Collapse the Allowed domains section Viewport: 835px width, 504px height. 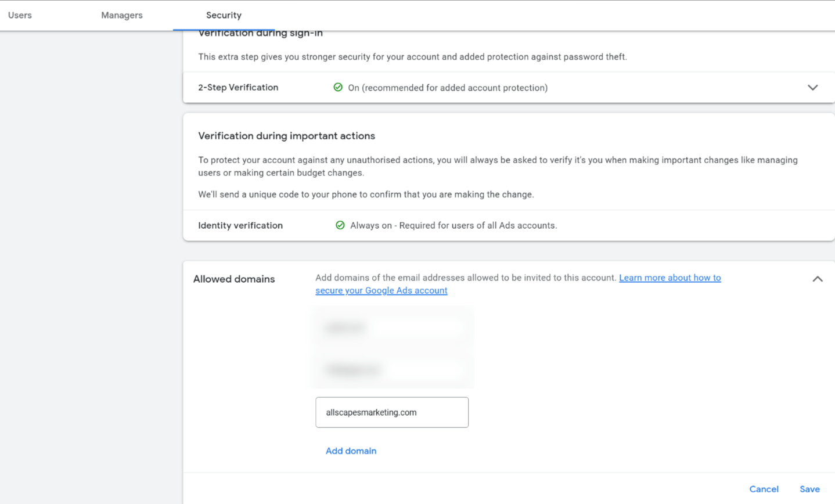(818, 279)
